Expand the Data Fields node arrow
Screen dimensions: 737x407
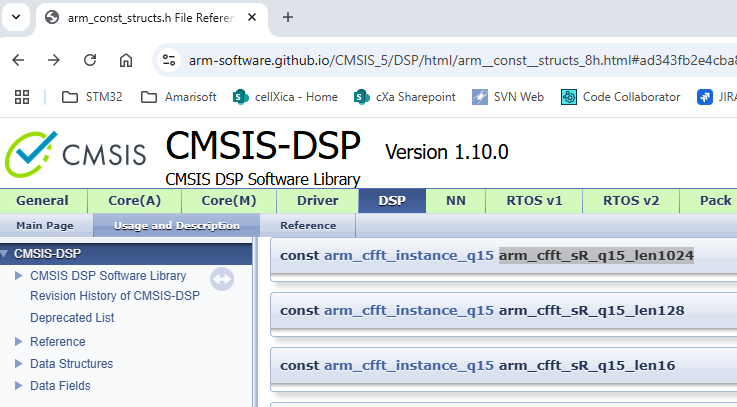click(x=18, y=385)
